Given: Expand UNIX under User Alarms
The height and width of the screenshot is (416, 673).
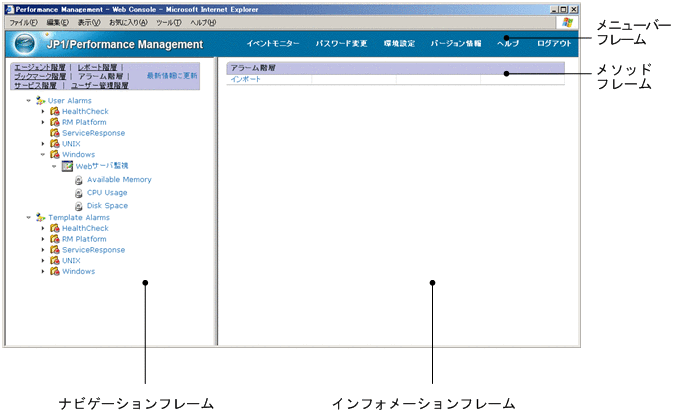Looking at the screenshot, I should click(x=42, y=143).
